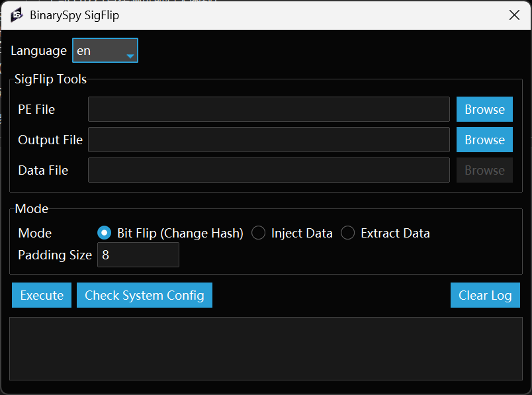Browse for the PE File
Image resolution: width=532 pixels, height=395 pixels.
pos(484,109)
